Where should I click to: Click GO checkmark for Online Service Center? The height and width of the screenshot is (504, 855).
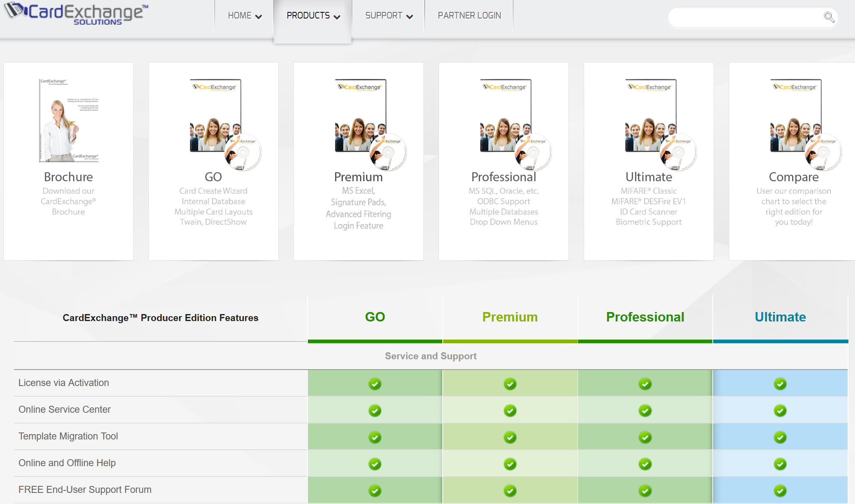375,411
